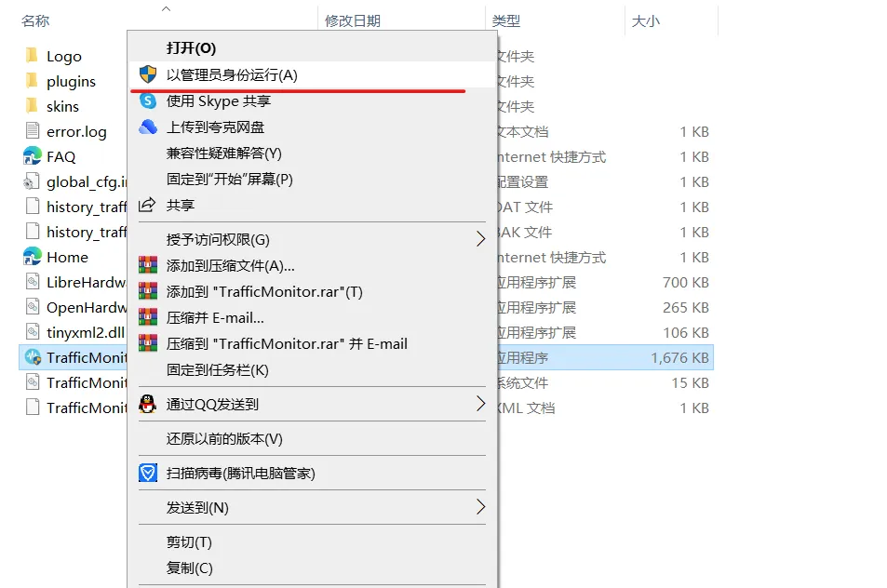Open the plugins folder icon

(x=31, y=81)
